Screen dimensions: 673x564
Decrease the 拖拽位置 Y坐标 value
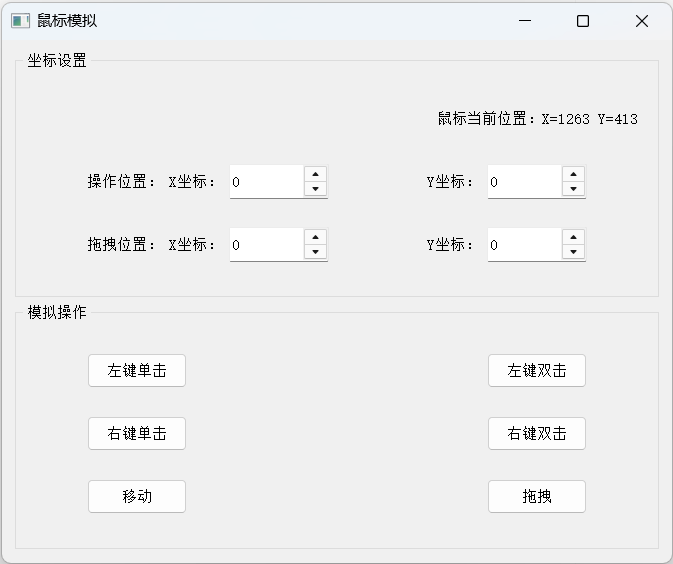click(573, 252)
